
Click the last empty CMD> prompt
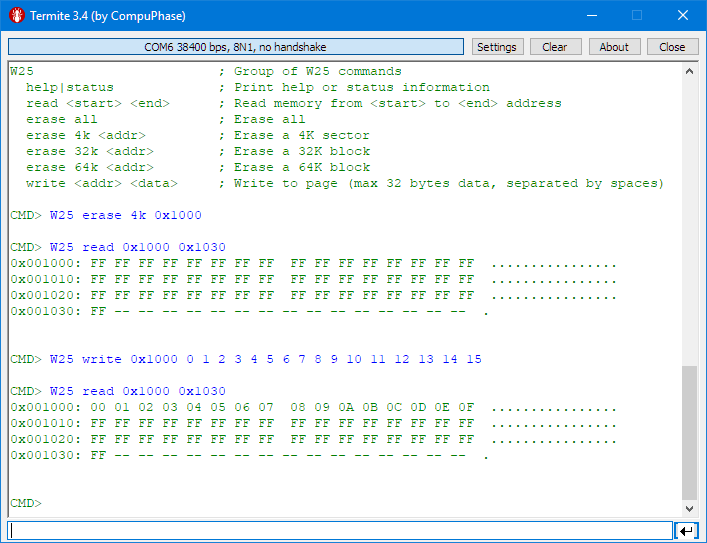[26, 503]
